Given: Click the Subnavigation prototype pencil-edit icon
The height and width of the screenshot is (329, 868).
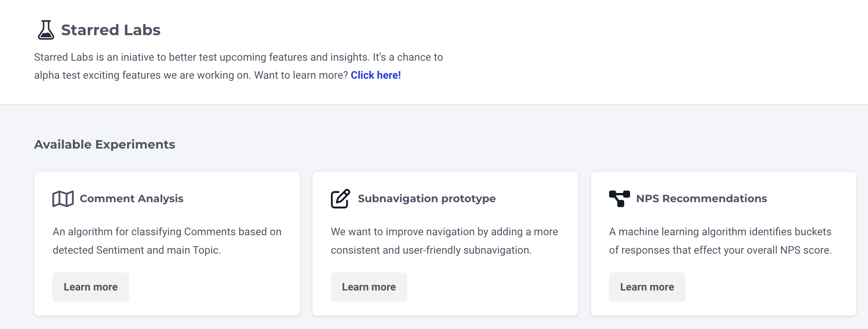Looking at the screenshot, I should pos(340,199).
